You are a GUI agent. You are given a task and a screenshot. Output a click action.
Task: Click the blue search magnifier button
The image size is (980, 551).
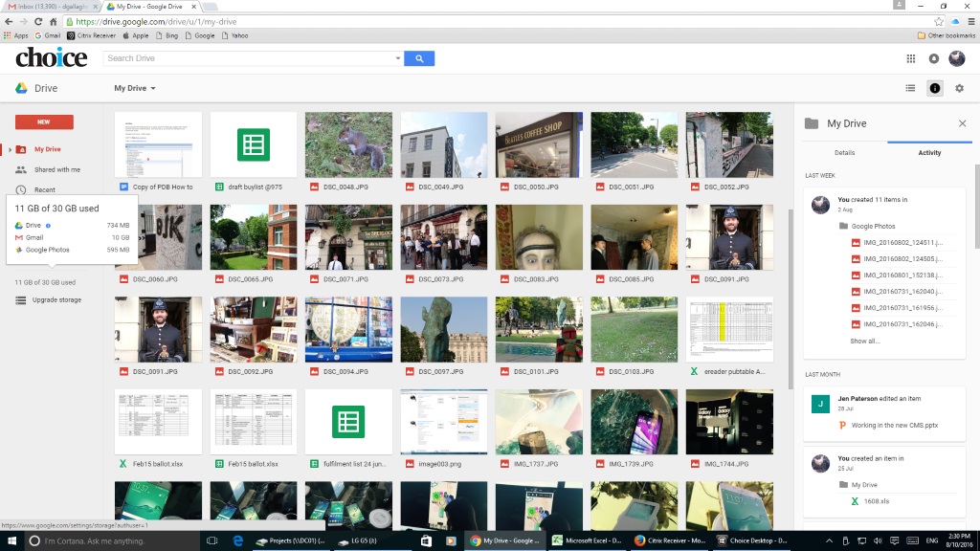[419, 58]
